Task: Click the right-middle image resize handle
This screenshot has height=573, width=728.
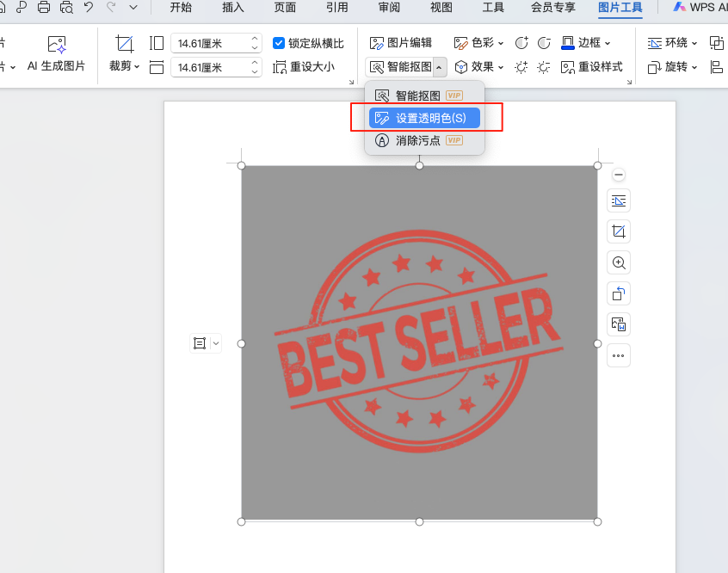Action: [x=597, y=343]
